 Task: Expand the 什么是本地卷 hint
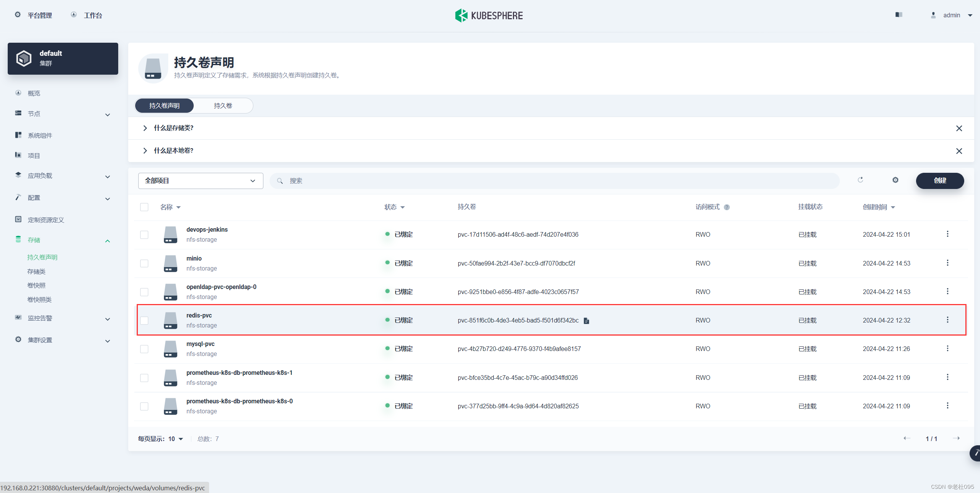tap(145, 150)
